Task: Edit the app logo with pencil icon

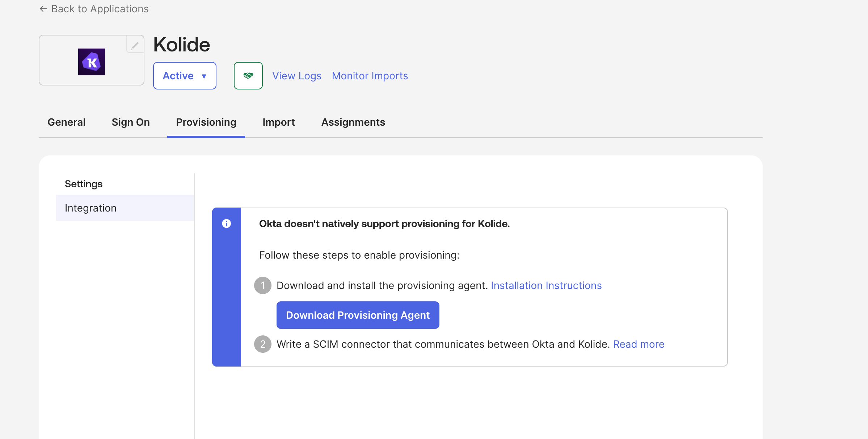Action: point(135,45)
